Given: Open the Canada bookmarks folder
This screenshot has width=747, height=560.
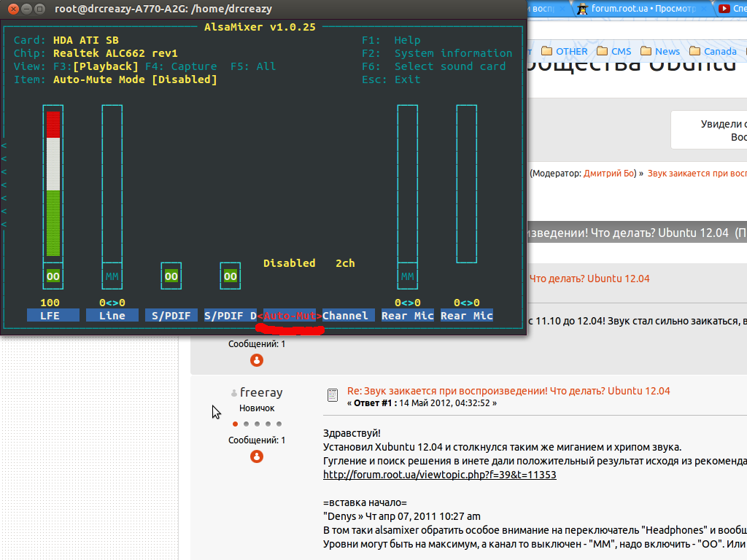Looking at the screenshot, I should pos(713,51).
